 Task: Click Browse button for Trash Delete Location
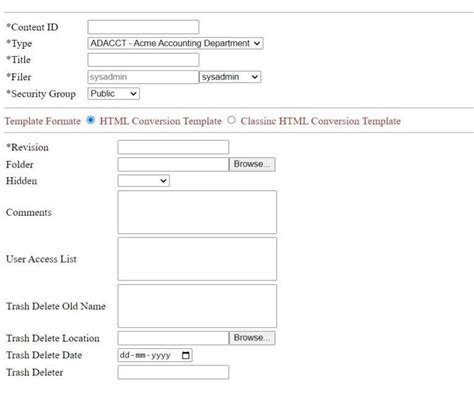pos(252,338)
